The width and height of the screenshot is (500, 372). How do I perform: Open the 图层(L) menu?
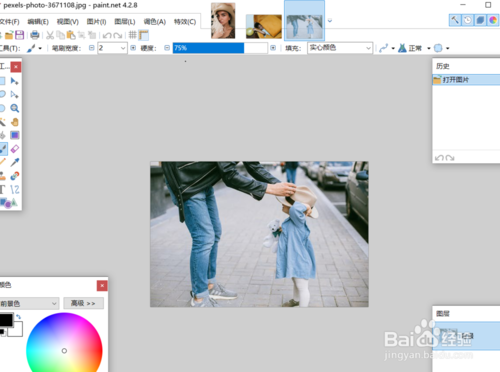[125, 22]
